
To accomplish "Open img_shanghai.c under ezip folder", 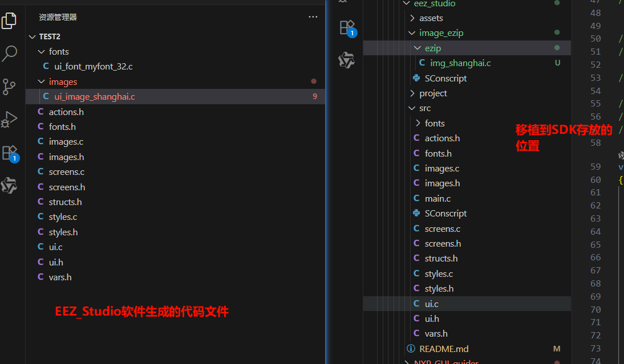I will pos(460,63).
